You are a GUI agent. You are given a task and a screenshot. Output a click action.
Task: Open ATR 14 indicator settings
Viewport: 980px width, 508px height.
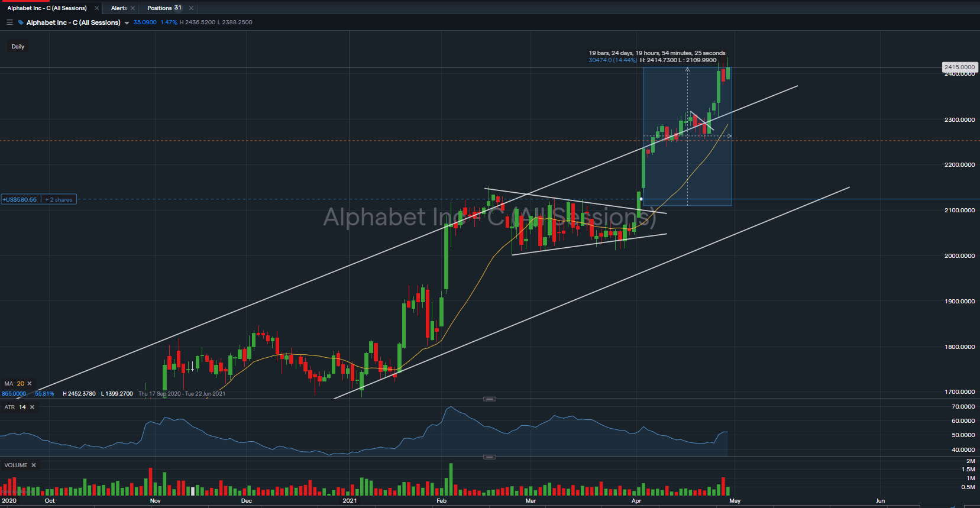click(15, 407)
